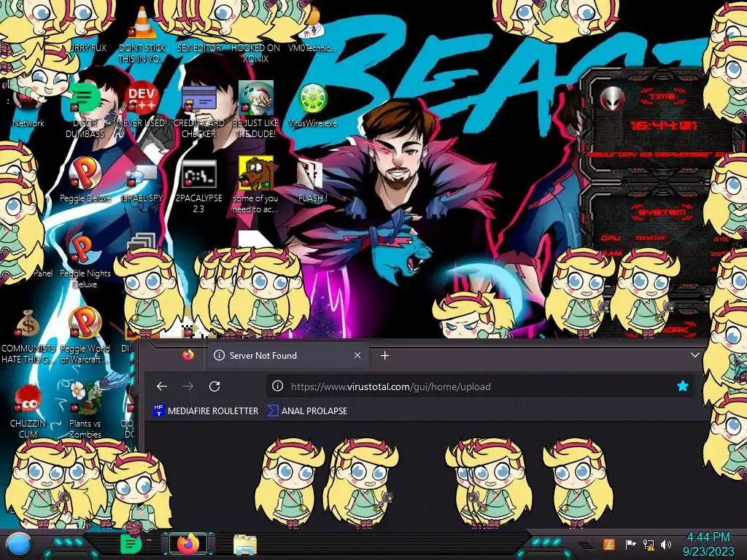This screenshot has width=747, height=560.
Task: Show site information icon in address bar
Action: pos(277,386)
